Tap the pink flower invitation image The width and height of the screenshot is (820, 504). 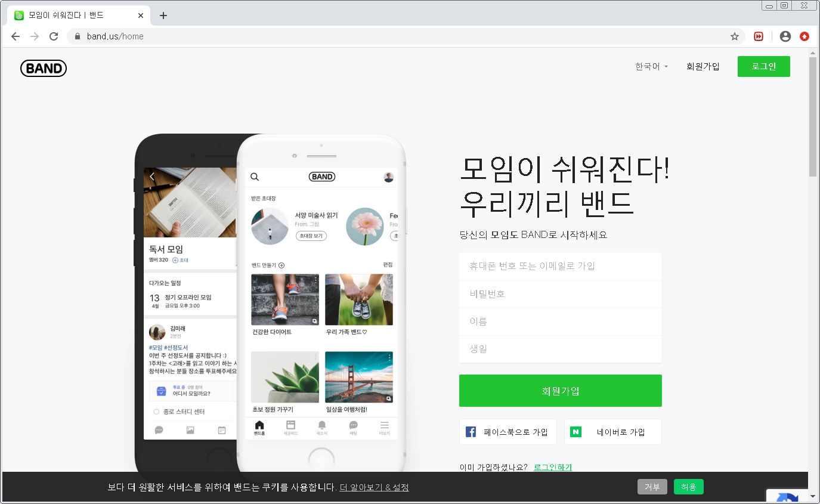365,226
